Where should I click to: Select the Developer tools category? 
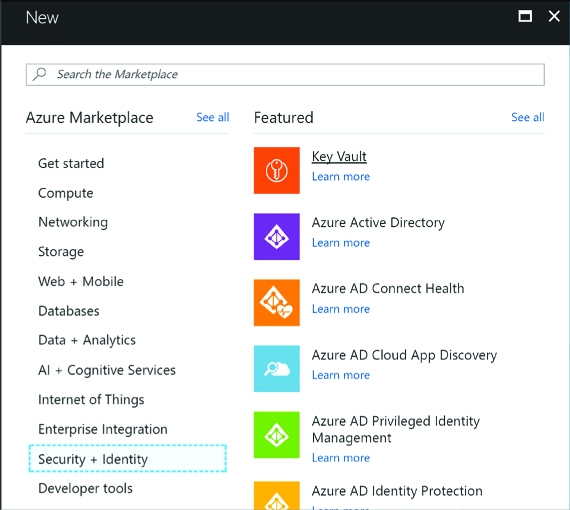85,488
